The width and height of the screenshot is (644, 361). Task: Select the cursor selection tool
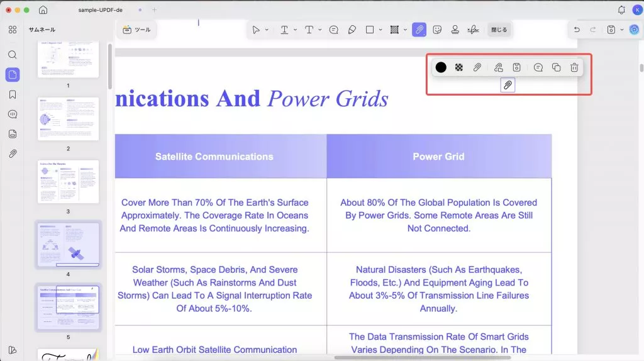256,30
